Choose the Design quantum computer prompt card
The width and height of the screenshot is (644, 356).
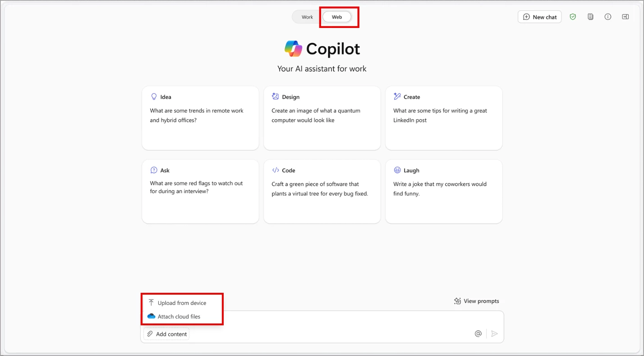point(322,118)
